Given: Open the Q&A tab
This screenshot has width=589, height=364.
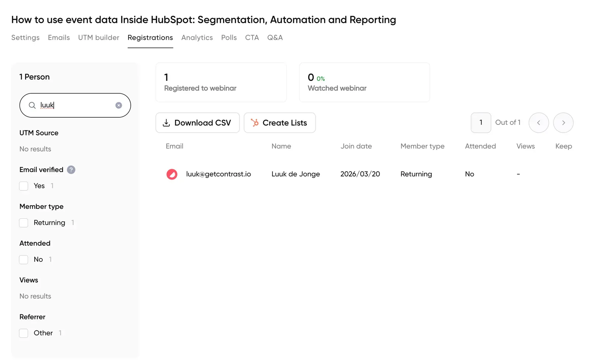Looking at the screenshot, I should (x=275, y=38).
